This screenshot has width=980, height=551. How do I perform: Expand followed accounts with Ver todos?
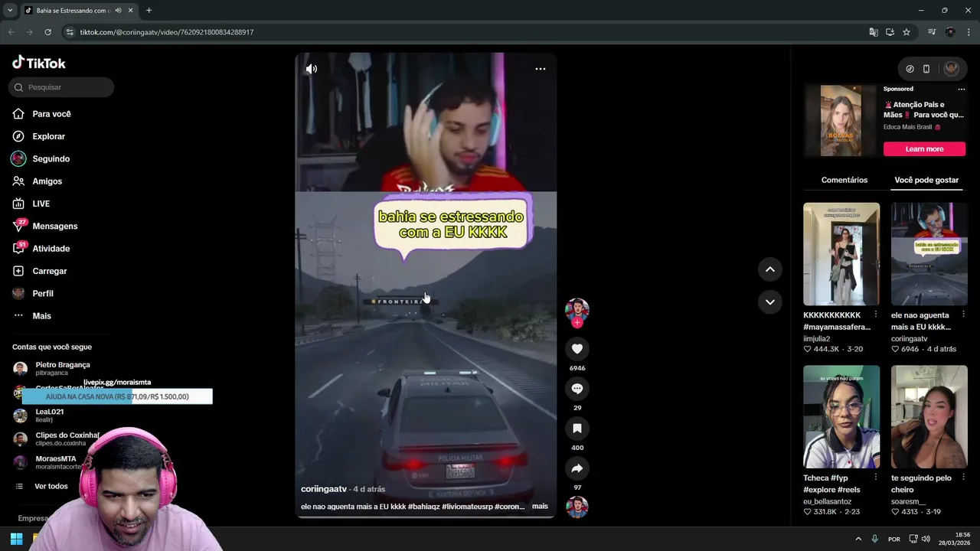tap(51, 486)
